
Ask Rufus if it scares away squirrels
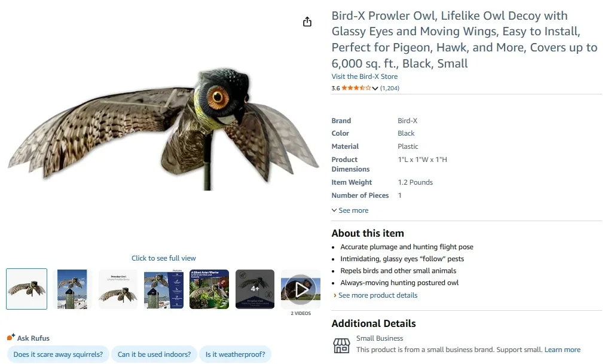pos(58,354)
